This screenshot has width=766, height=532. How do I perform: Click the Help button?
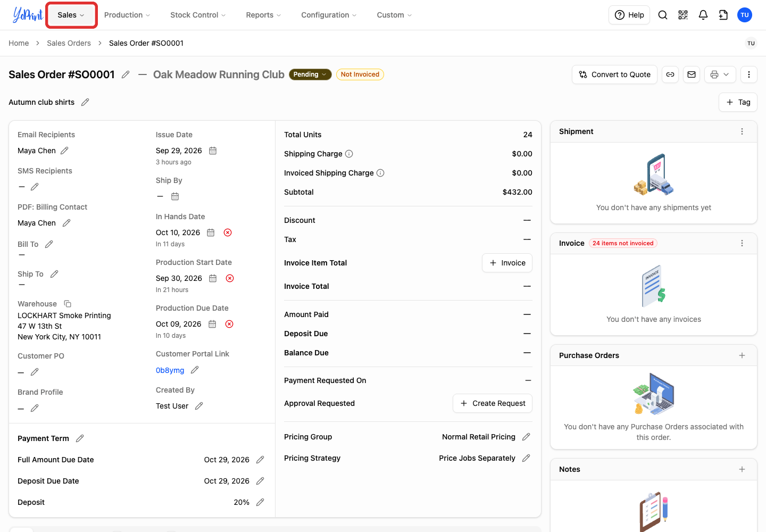629,15
